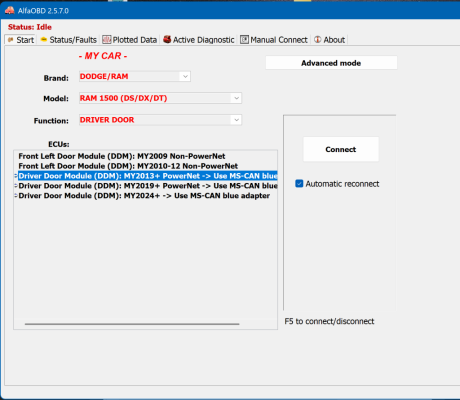Image resolution: width=460 pixels, height=400 pixels.
Task: Open the Manual Connect tab
Action: coord(274,40)
